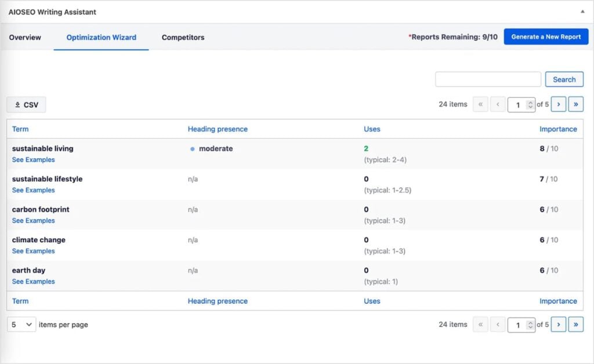This screenshot has height=364, width=594.
Task: Go back using the previous page arrow
Action: 497,104
